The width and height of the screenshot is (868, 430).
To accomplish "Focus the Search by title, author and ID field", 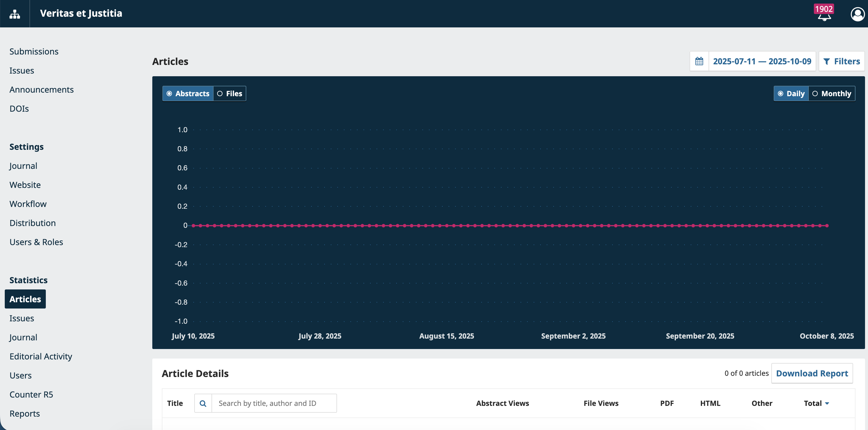I will pos(274,403).
